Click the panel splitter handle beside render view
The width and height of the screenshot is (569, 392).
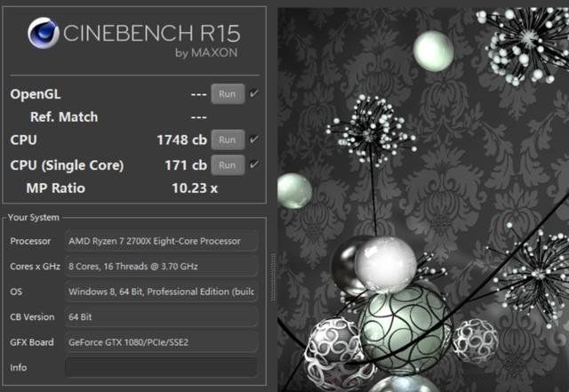[273, 277]
